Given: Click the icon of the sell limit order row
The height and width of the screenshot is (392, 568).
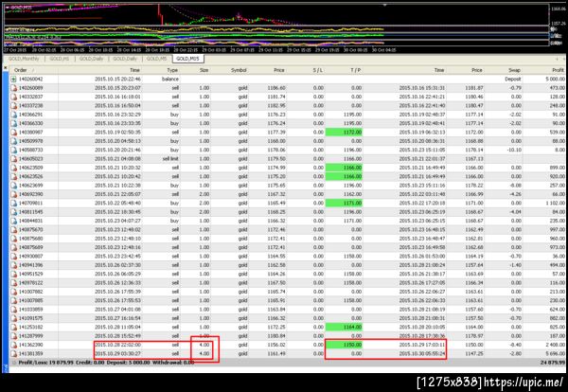Looking at the screenshot, I should click(14, 159).
